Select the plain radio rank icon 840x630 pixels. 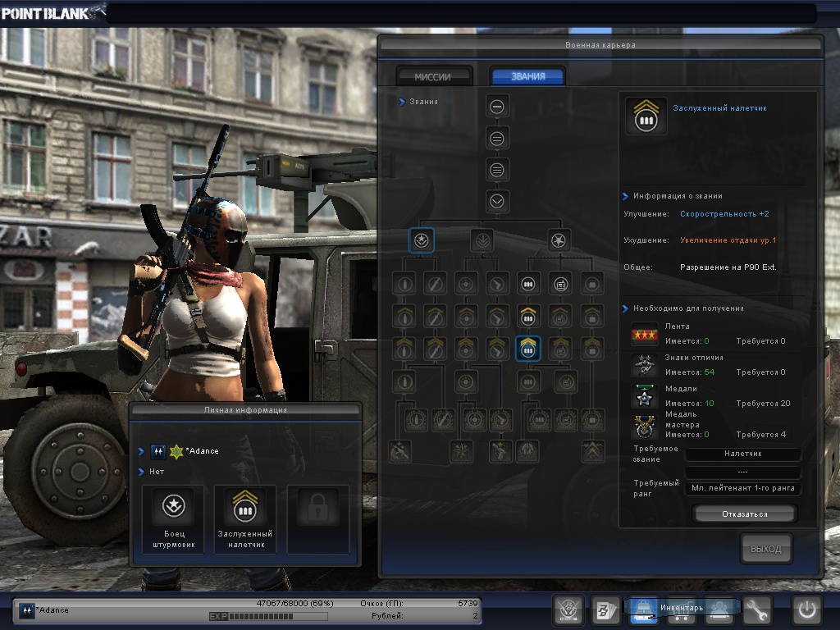click(x=560, y=284)
